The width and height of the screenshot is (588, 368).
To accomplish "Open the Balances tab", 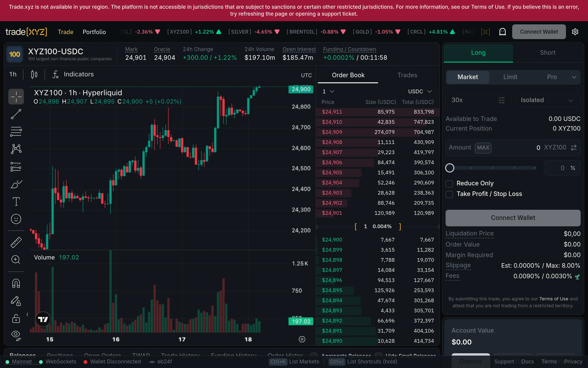I will [23, 355].
